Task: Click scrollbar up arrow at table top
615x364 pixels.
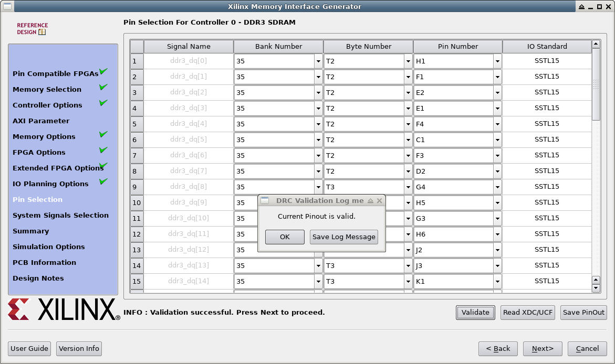Action: [596, 45]
